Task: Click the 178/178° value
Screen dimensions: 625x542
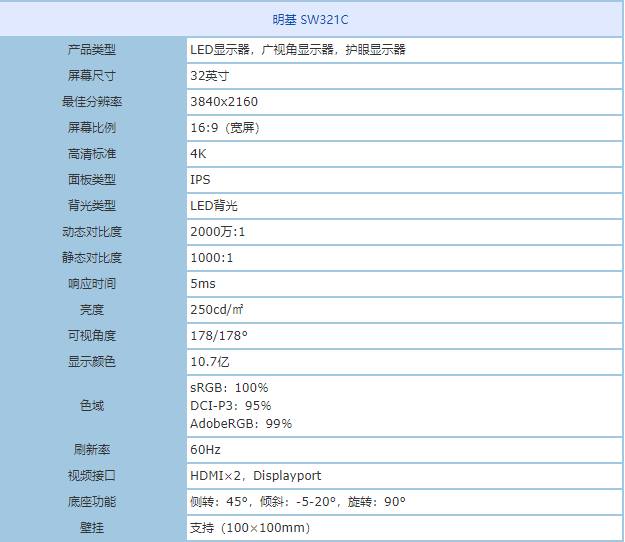Action: point(219,336)
